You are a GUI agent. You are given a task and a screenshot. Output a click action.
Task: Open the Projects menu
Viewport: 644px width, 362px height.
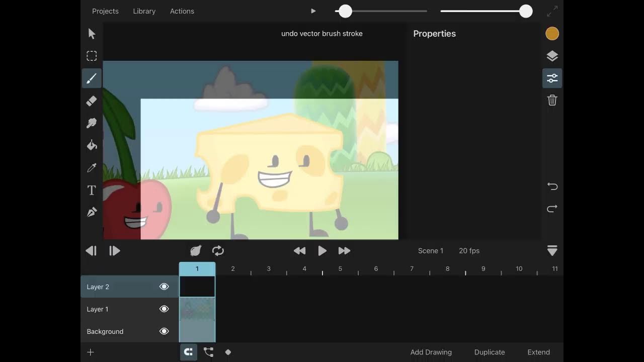(x=105, y=11)
